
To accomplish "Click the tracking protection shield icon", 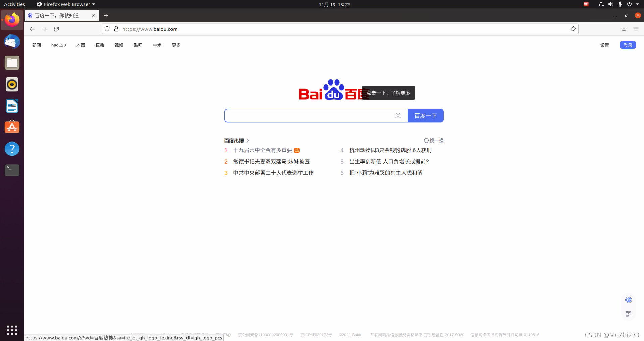I will pos(107,29).
